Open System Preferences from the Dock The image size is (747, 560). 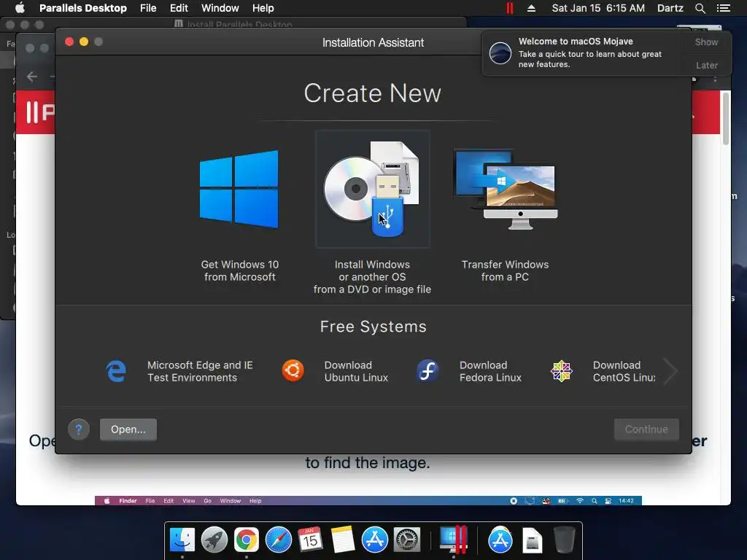407,540
